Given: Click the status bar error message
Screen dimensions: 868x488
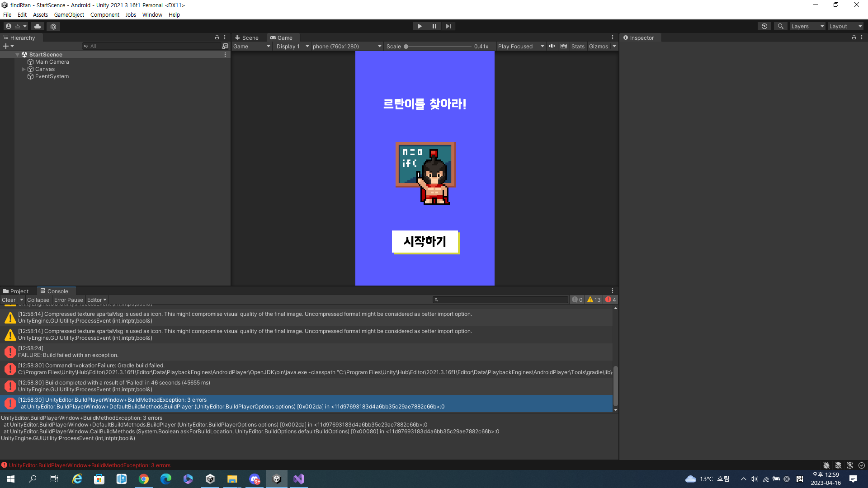Looking at the screenshot, I should click(x=90, y=465).
